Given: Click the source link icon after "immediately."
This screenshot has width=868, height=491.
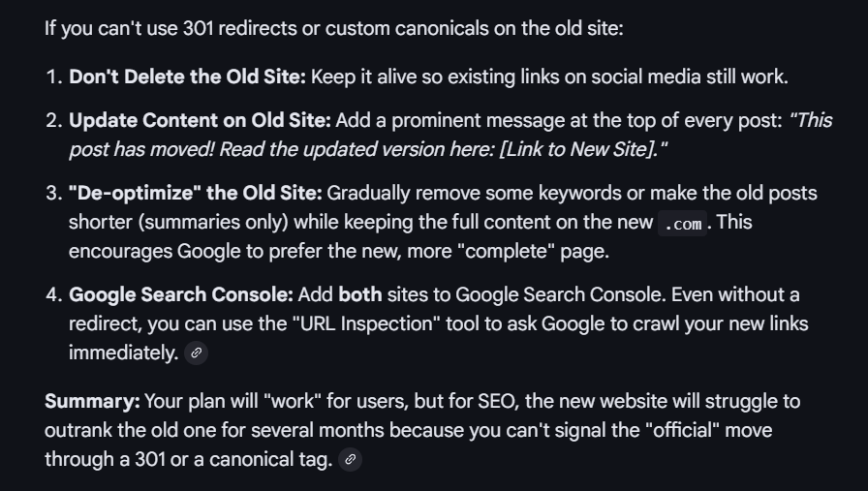Looking at the screenshot, I should point(197,353).
